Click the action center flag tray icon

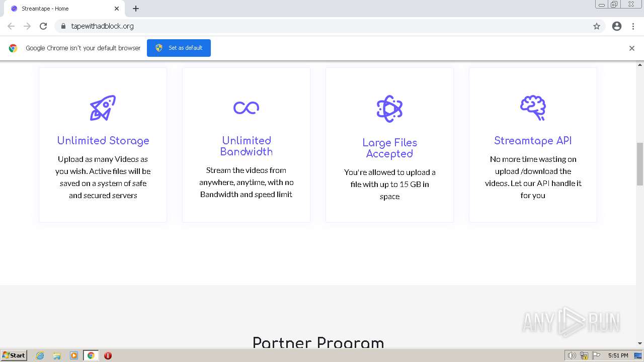point(596,355)
